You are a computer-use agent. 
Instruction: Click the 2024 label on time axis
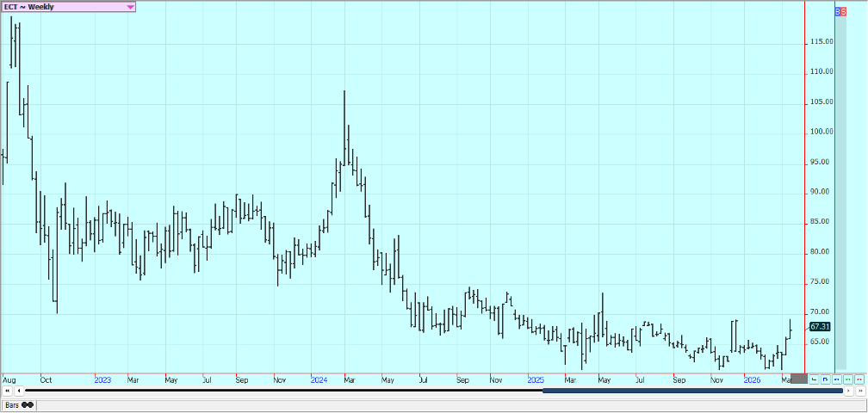coord(319,379)
